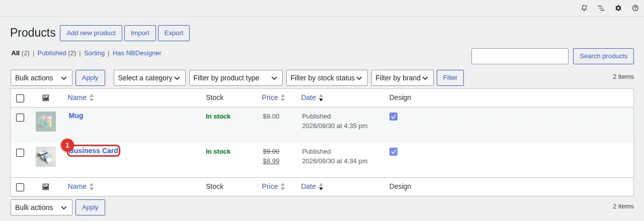Open the Mug product link
644x221 pixels.
click(x=76, y=116)
